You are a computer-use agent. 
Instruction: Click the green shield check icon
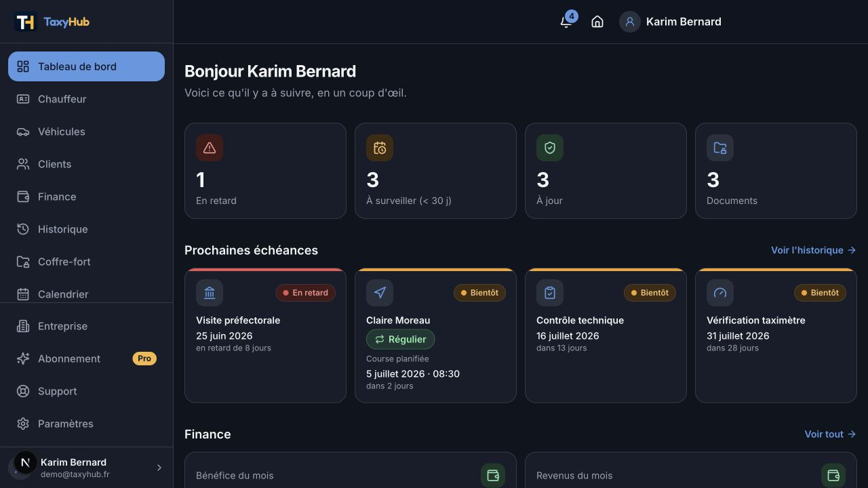550,148
